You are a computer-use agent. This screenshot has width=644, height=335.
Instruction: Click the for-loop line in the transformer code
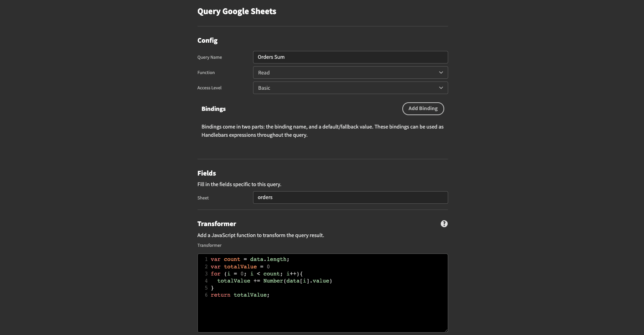[x=257, y=274]
